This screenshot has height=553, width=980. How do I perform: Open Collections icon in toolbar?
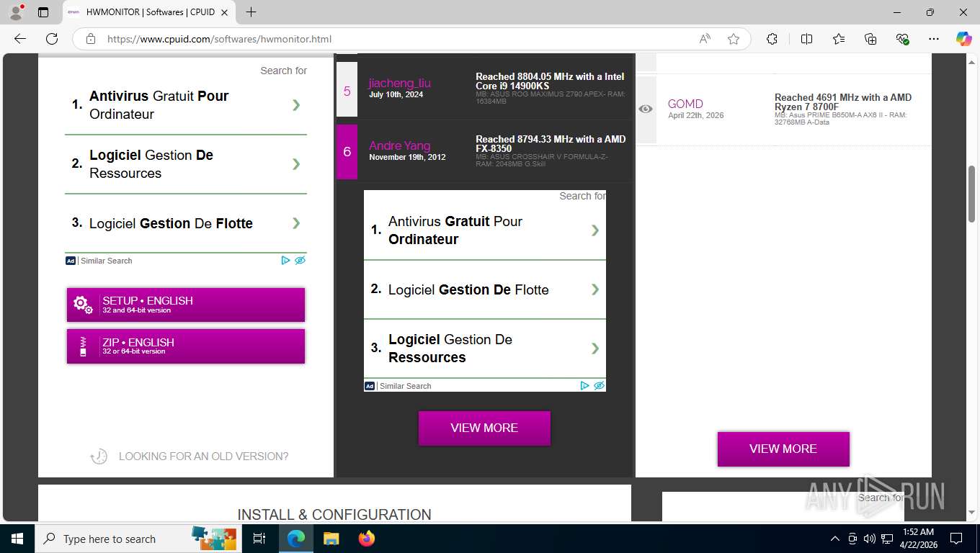[x=870, y=39]
